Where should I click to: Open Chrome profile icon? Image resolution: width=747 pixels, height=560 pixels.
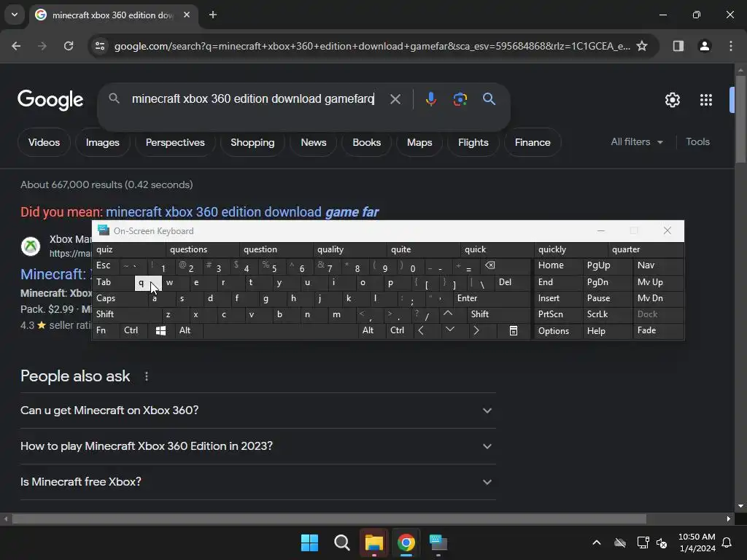(705, 46)
